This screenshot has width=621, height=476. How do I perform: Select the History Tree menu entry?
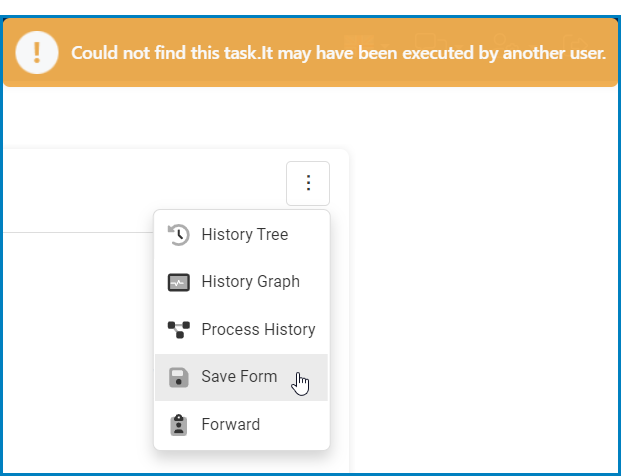pos(244,235)
